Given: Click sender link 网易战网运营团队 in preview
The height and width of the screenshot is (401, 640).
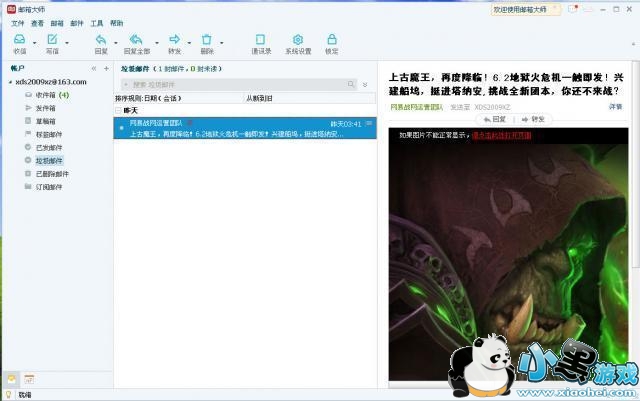Looking at the screenshot, I should point(416,107).
